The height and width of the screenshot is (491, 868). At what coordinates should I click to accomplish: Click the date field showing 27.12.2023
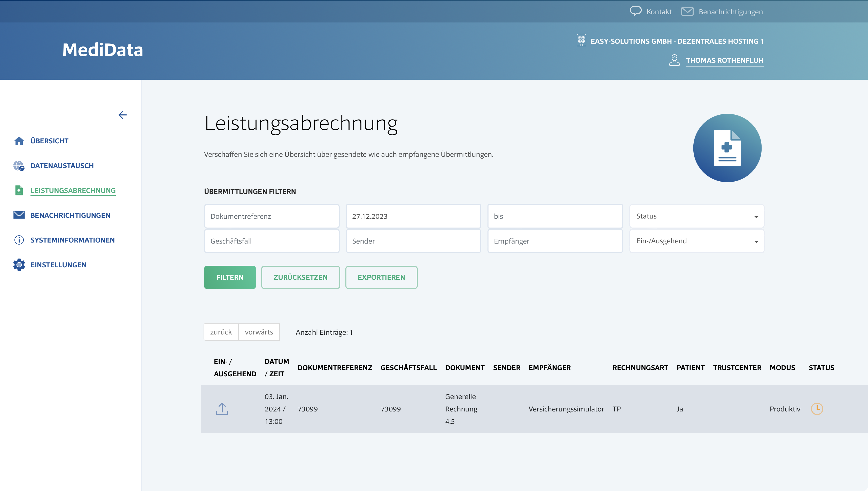pos(413,216)
